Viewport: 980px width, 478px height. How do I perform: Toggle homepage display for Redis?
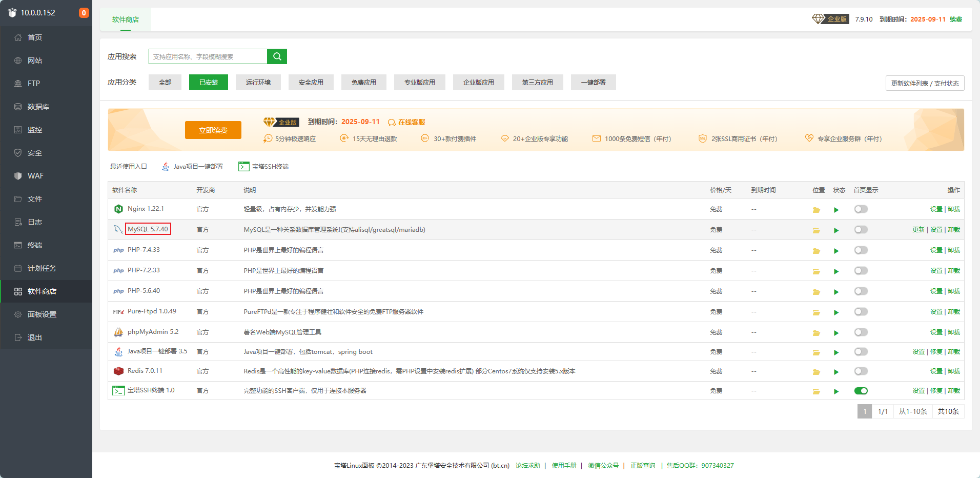pyautogui.click(x=861, y=371)
